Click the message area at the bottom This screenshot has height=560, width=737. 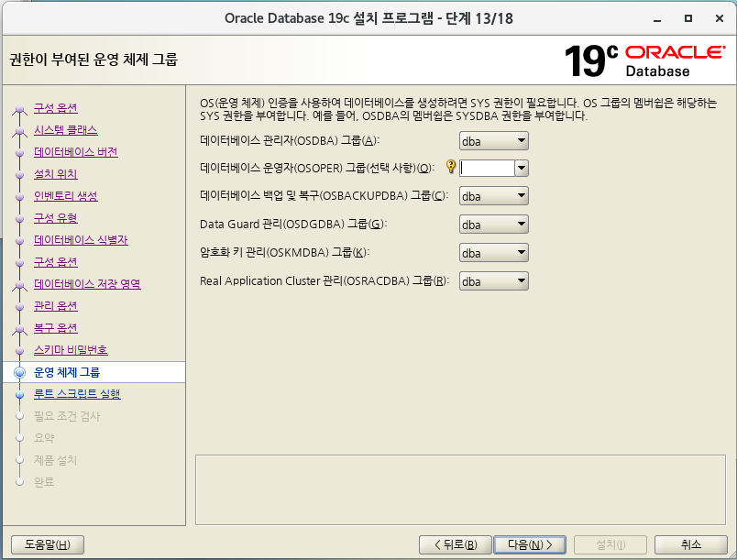pyautogui.click(x=460, y=489)
